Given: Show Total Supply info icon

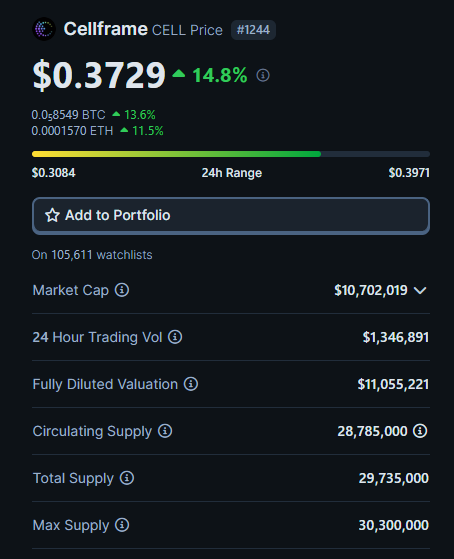Looking at the screenshot, I should click(x=127, y=478).
